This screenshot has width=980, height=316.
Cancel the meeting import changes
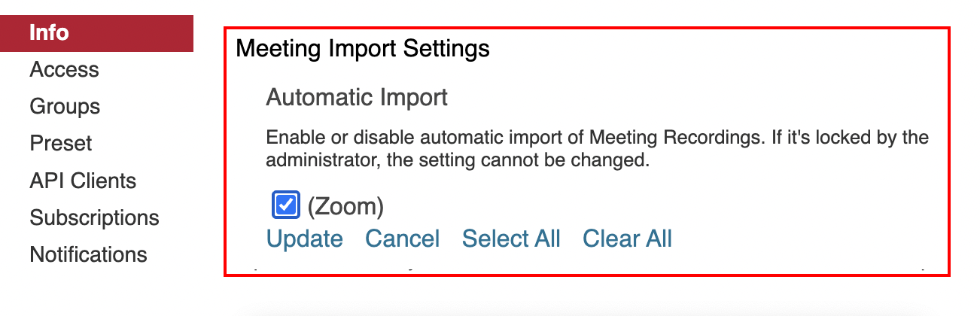(402, 239)
